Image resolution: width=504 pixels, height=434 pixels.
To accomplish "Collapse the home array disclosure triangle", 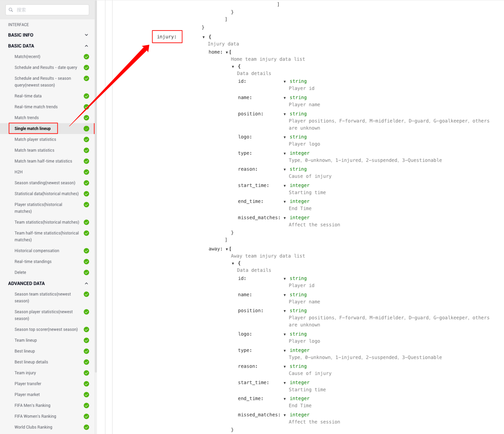I will click(227, 52).
